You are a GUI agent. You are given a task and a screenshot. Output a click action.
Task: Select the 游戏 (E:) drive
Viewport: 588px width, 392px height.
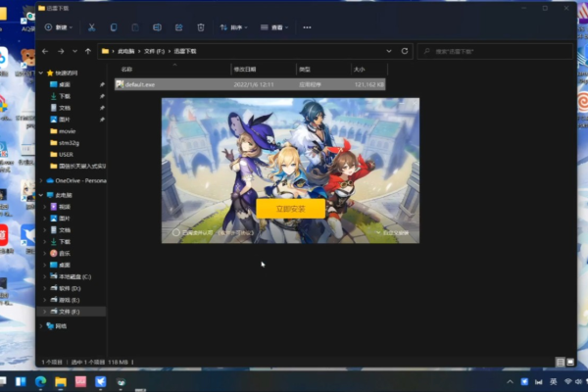click(x=70, y=300)
